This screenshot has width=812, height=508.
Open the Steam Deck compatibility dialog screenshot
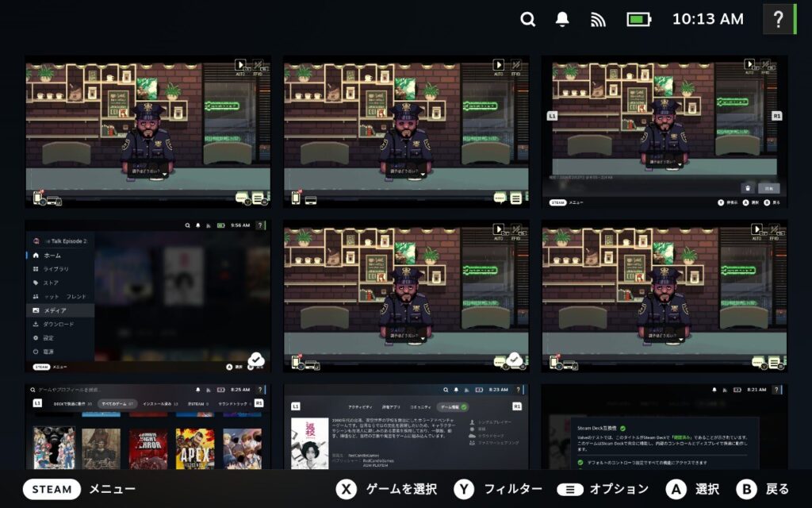(665, 427)
